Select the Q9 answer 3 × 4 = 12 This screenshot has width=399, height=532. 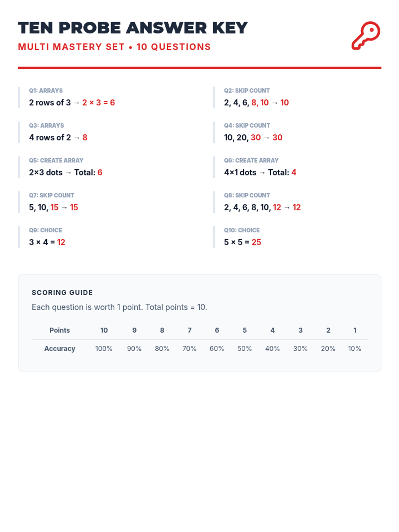click(47, 242)
